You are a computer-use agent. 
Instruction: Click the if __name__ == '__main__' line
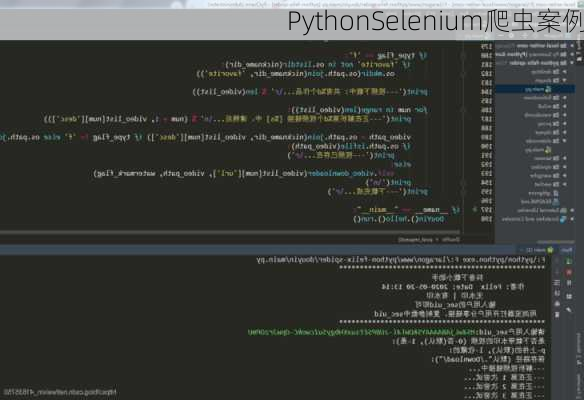[407, 210]
